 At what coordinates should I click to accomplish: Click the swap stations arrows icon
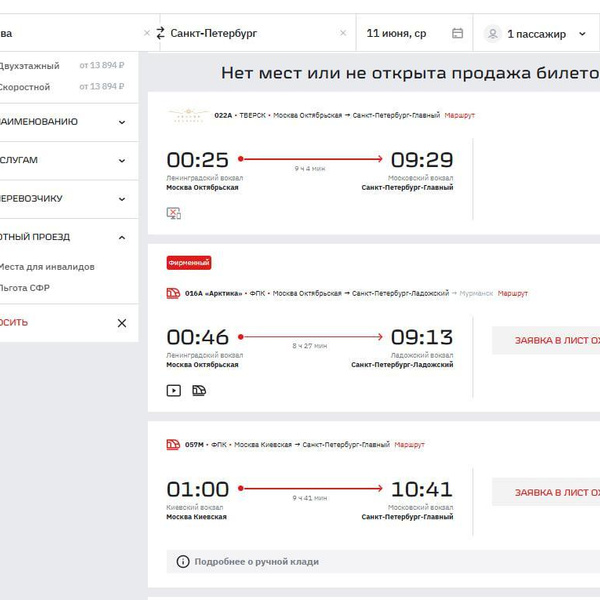click(x=160, y=33)
